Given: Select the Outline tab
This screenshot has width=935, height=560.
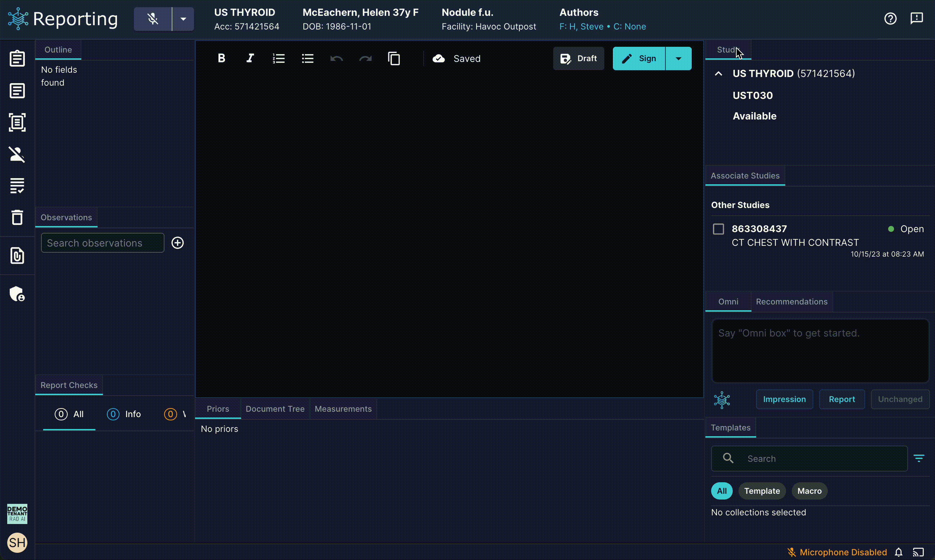Looking at the screenshot, I should click(58, 50).
